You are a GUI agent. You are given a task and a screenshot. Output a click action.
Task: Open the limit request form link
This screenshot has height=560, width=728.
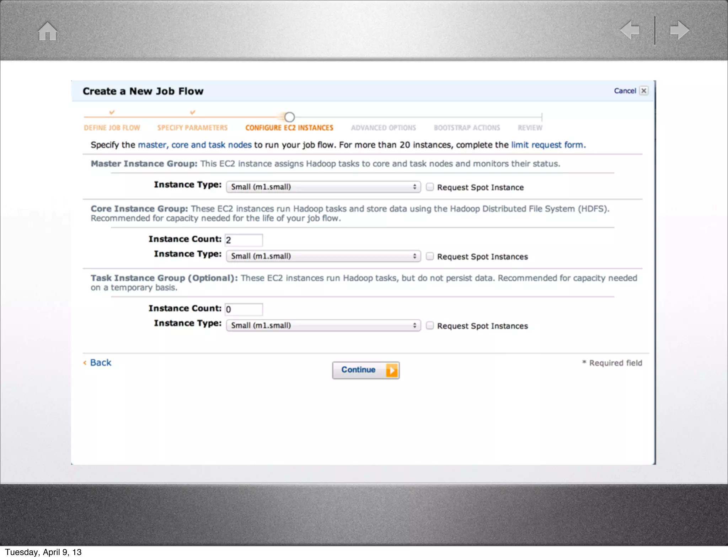coord(547,145)
